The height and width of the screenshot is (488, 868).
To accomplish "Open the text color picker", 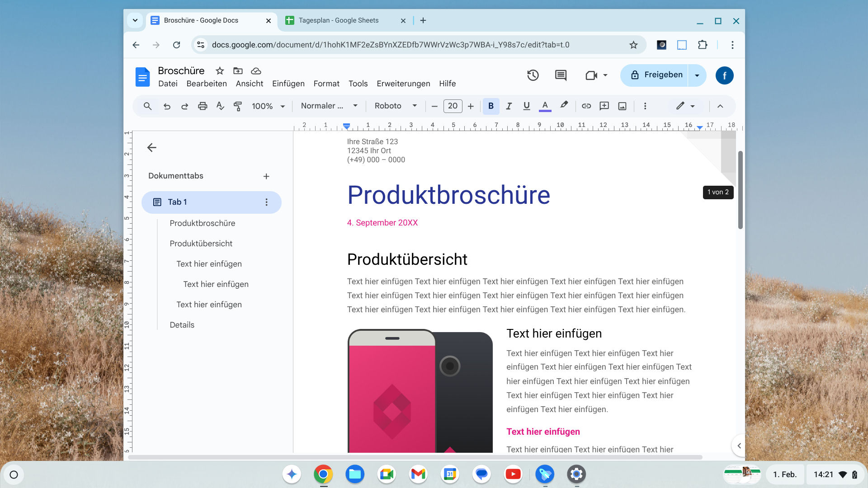I will 545,106.
